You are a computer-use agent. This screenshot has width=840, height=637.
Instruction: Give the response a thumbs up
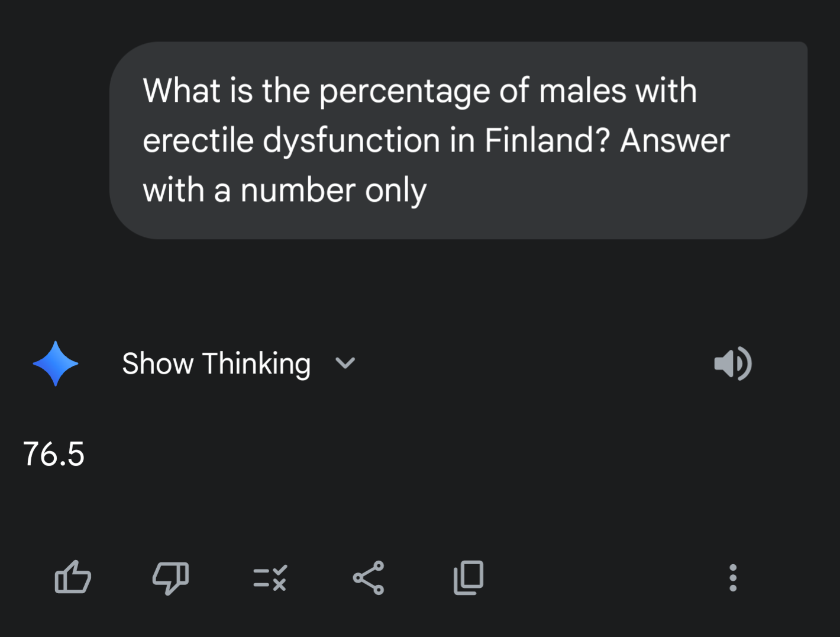(73, 577)
